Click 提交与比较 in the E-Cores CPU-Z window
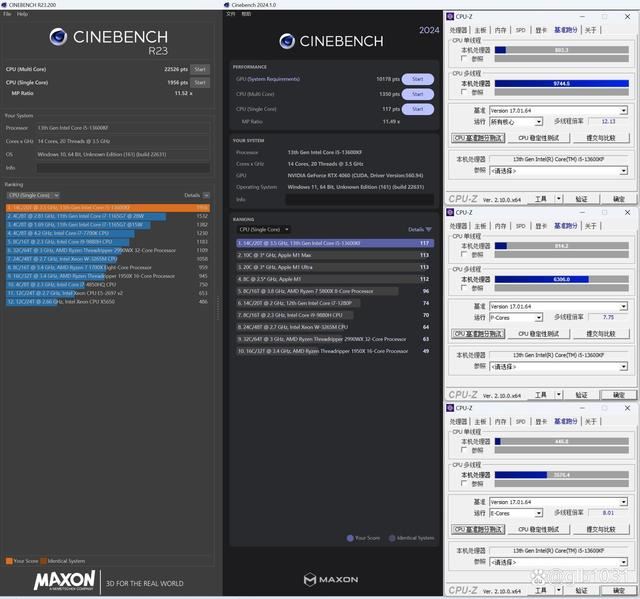Screen dimensions: 640x599 (x=601, y=529)
